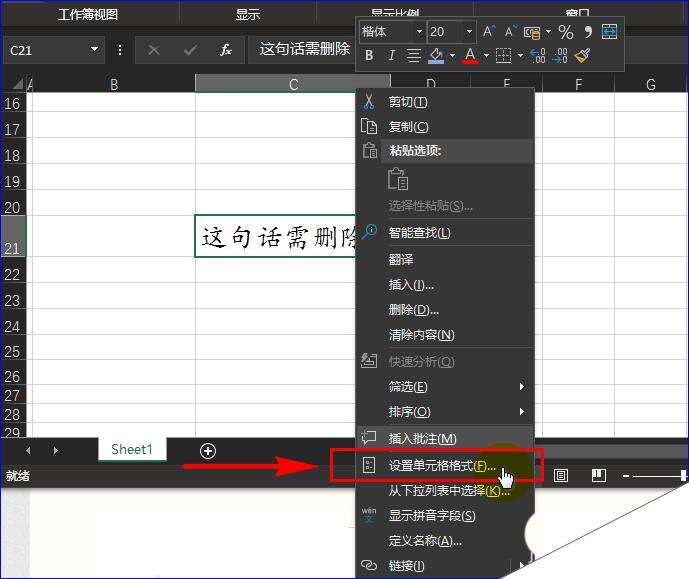Click the accounting number format icon

coord(532,32)
